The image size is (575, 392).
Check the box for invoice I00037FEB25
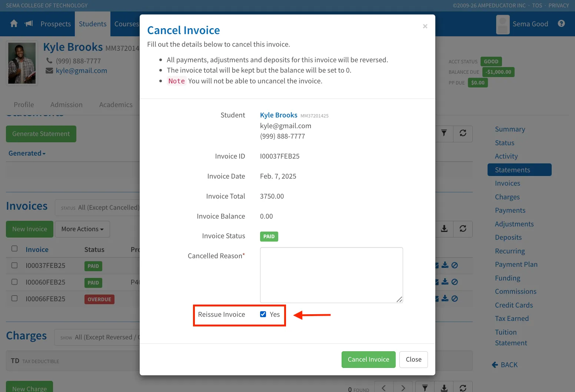[14, 265]
